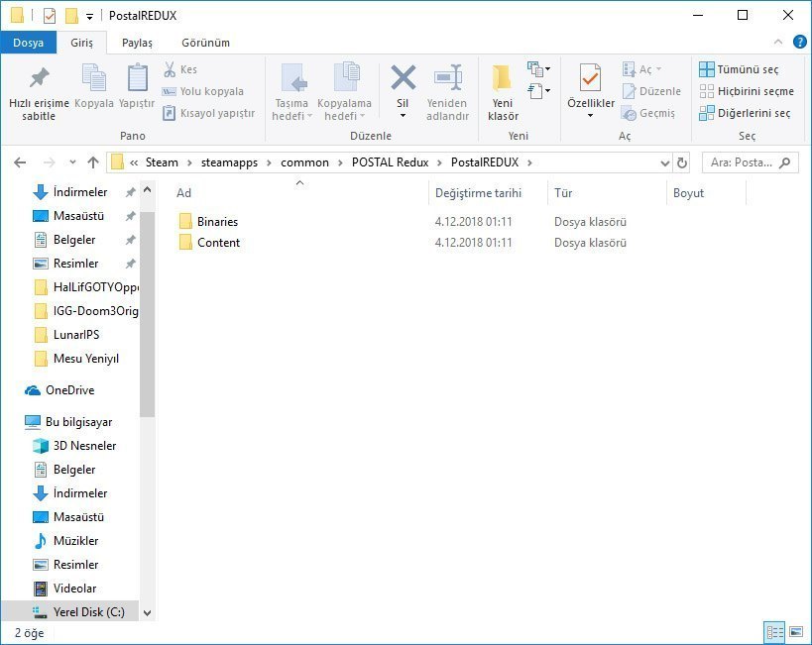
Task: Click the Ara: Posta search box
Action: [x=750, y=162]
